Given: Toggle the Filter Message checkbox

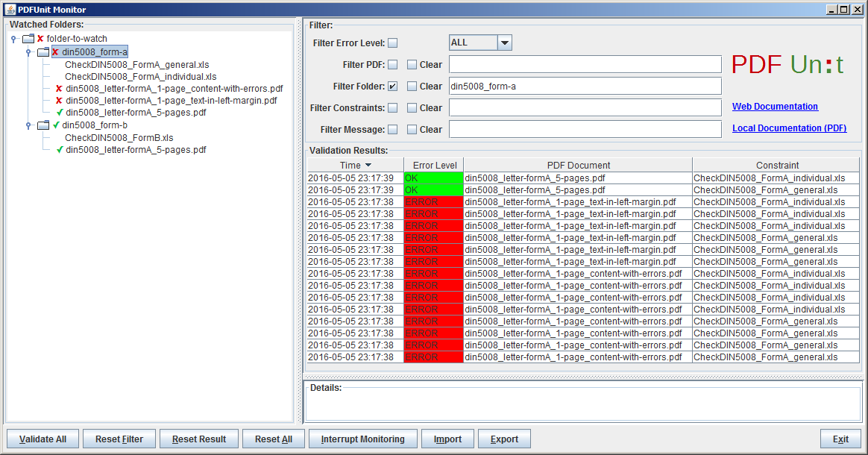Looking at the screenshot, I should click(392, 130).
